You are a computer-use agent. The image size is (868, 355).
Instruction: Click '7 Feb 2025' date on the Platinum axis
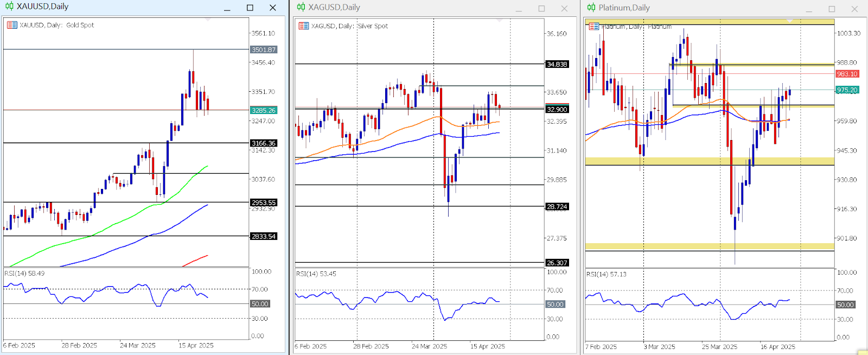pyautogui.click(x=601, y=347)
